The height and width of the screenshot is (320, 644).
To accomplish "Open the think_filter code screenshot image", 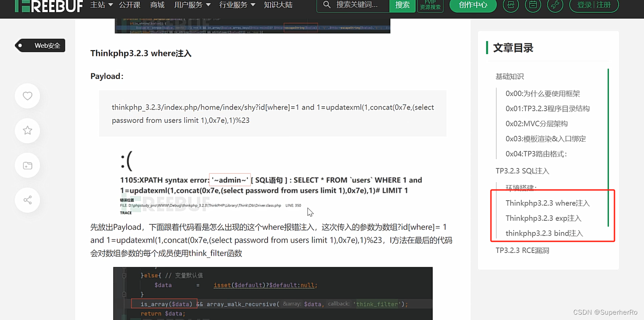I will pos(273,293).
